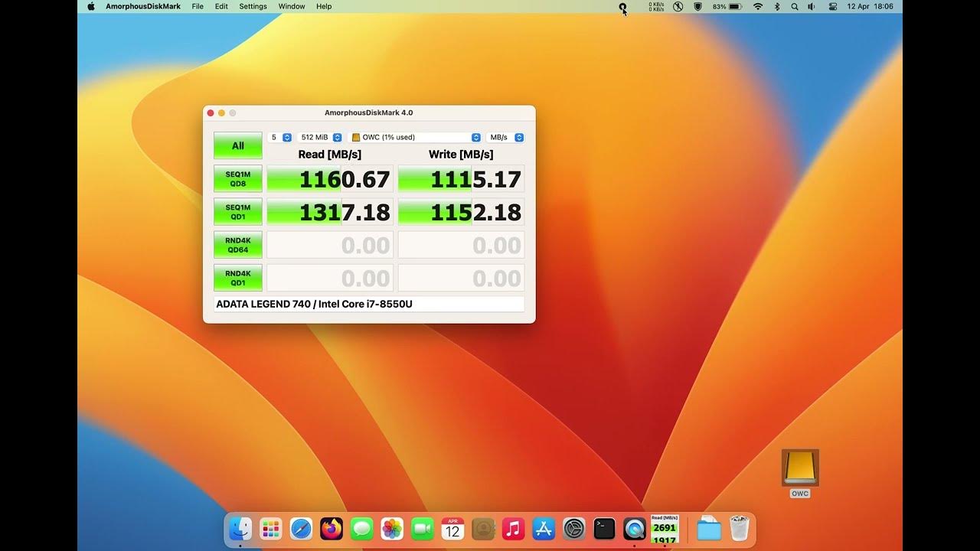Open the sound volume menu

812,6
